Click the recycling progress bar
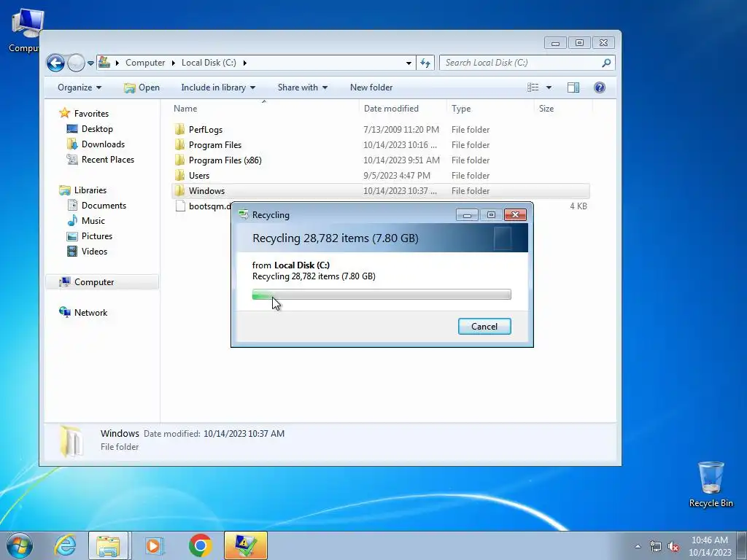747x560 pixels. (x=382, y=295)
